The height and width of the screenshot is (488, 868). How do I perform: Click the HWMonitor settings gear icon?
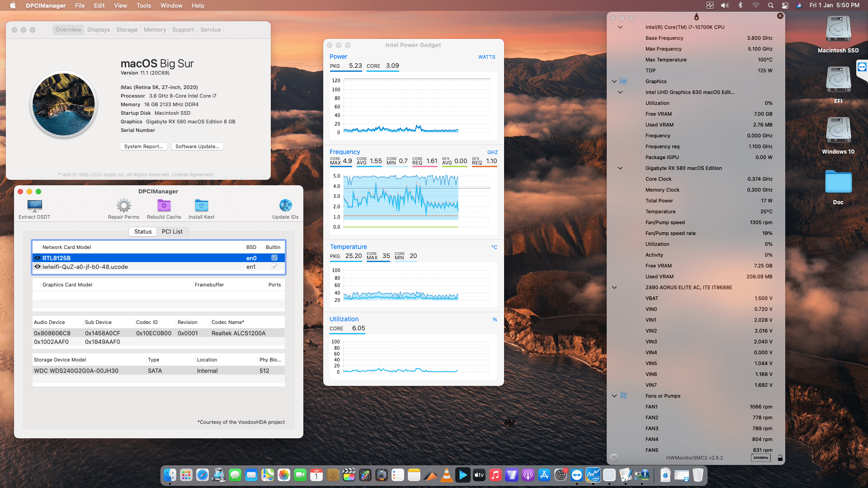[x=613, y=457]
